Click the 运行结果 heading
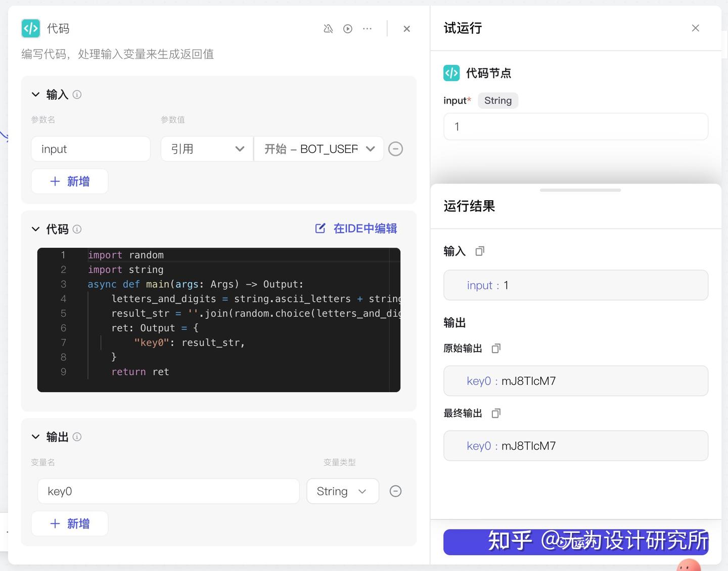This screenshot has width=728, height=571. [469, 206]
